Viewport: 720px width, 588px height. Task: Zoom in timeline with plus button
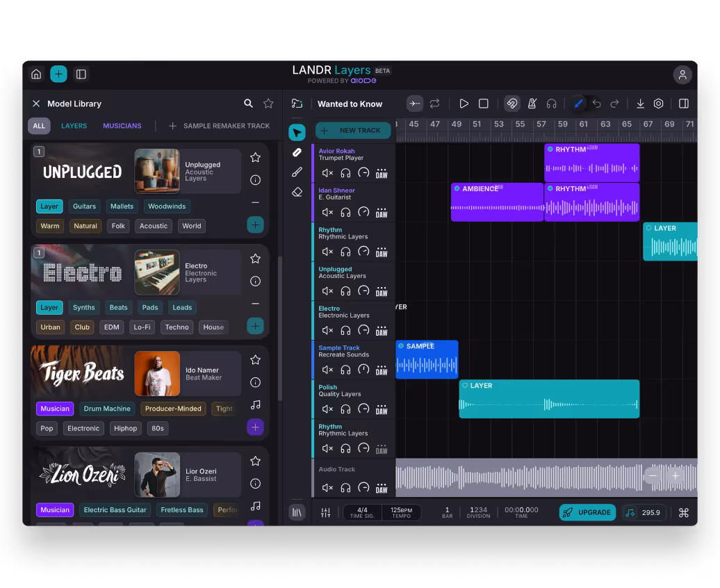(x=676, y=476)
